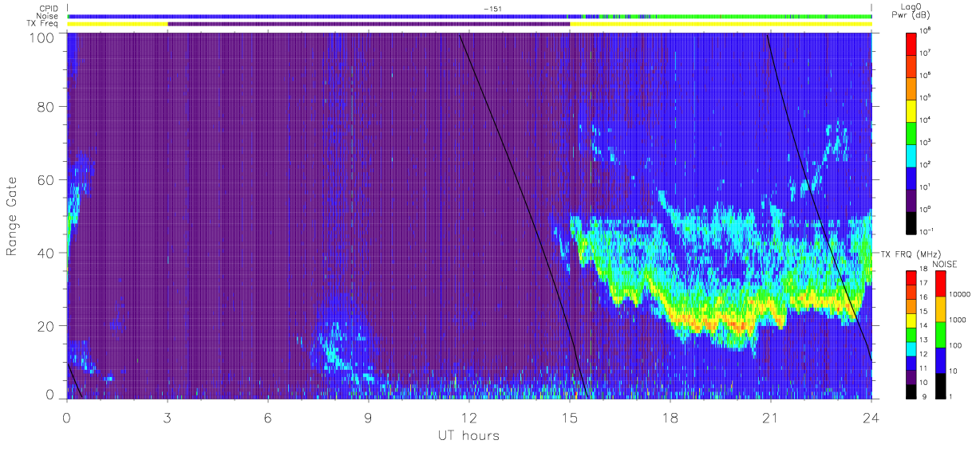Select the red swatch in TX FRQ colorbar

click(x=911, y=278)
